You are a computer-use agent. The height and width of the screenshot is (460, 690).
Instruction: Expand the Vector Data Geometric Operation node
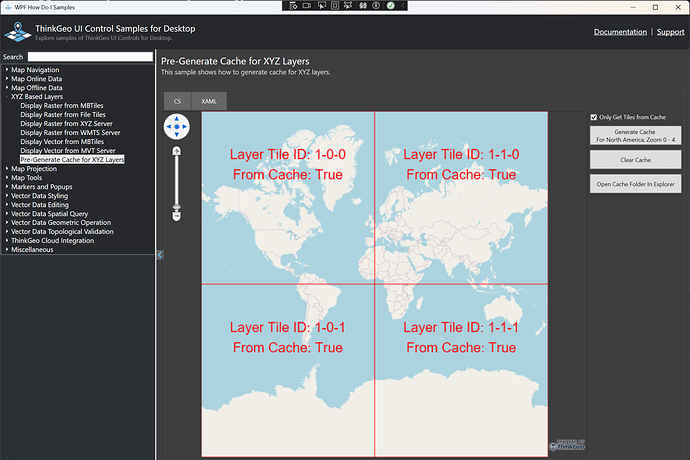point(7,222)
